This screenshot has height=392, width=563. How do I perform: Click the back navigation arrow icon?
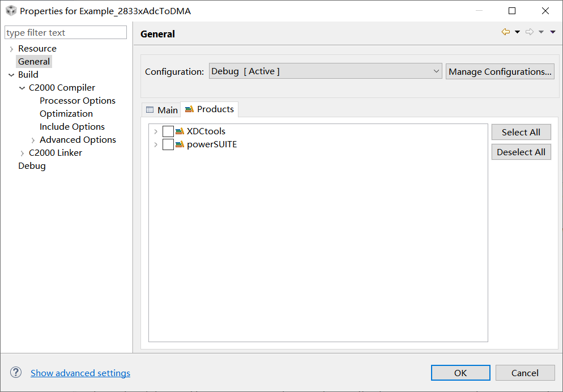[504, 32]
